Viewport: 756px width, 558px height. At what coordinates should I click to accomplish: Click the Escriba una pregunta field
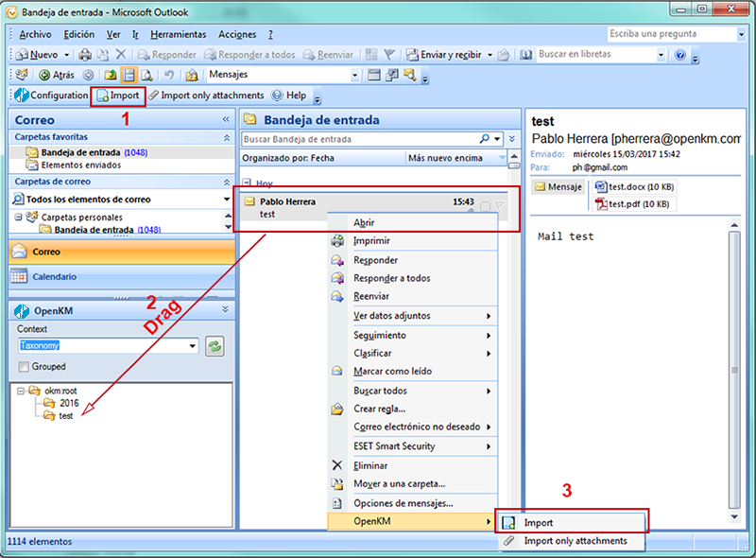672,34
